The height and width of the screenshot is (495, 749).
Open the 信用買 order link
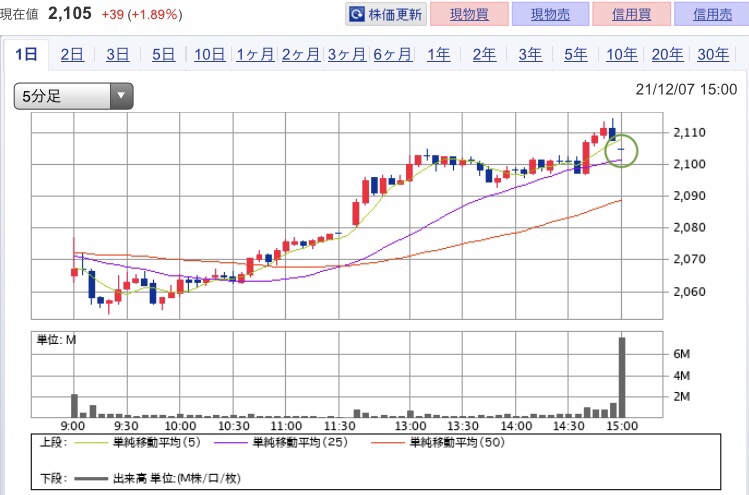pos(631,14)
